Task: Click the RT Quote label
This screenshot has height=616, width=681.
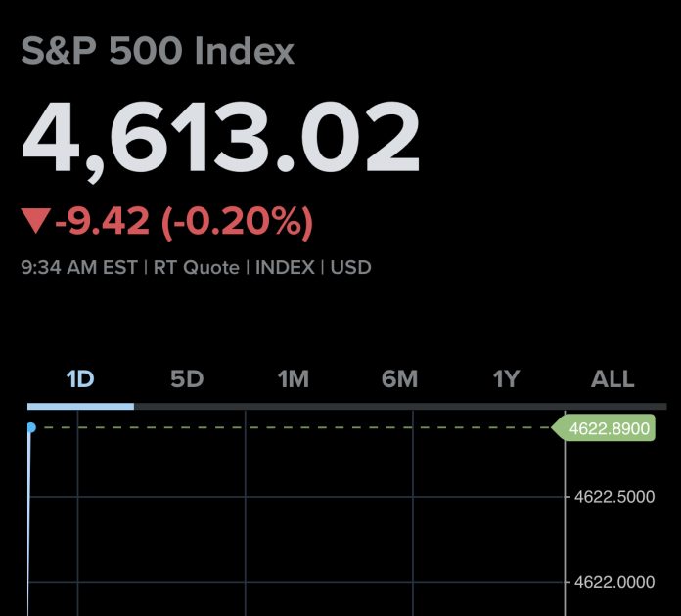Action: pyautogui.click(x=198, y=267)
